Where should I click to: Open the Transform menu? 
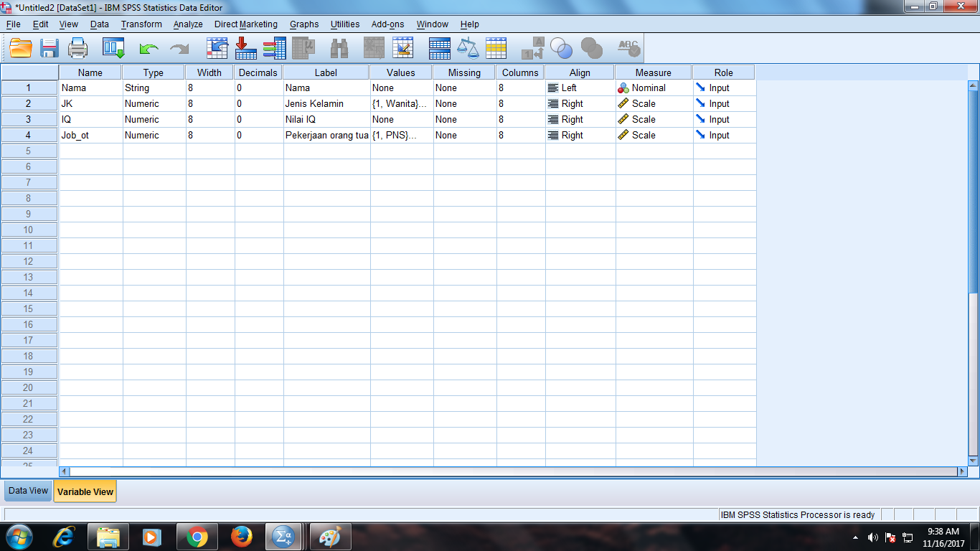141,24
